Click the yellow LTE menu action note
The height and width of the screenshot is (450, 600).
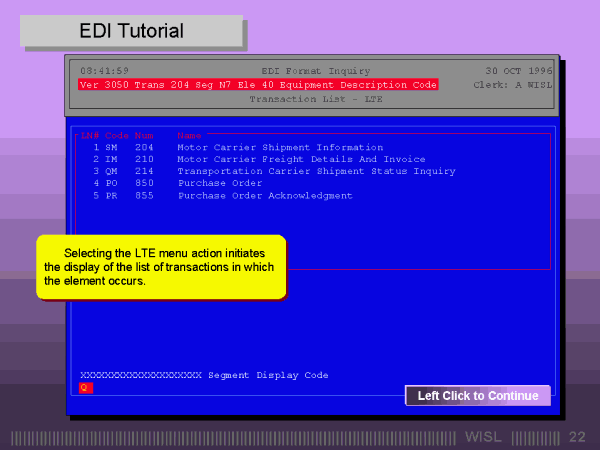click(161, 267)
